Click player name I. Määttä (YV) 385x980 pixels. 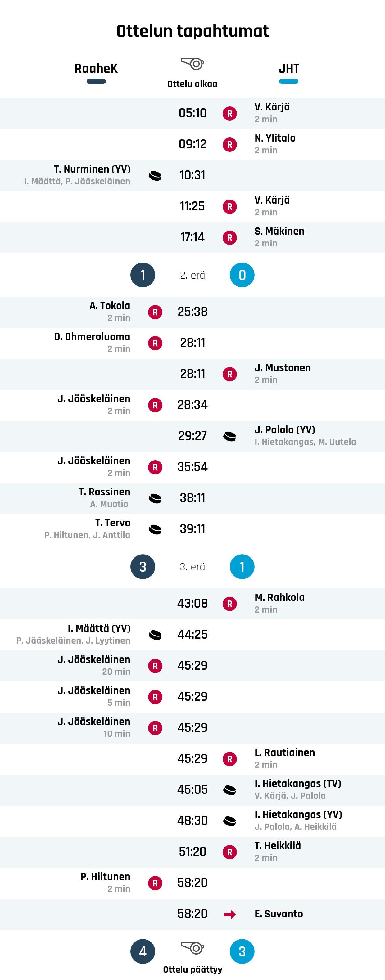pos(99,628)
